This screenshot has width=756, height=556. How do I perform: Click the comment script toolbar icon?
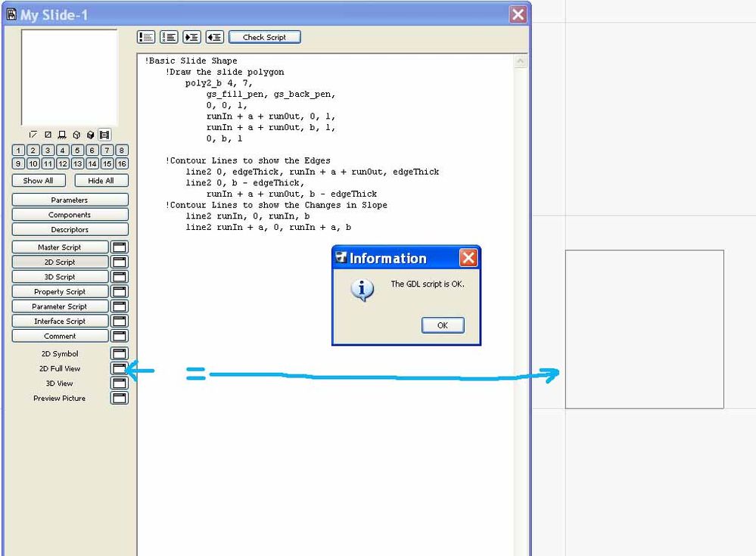[x=146, y=37]
